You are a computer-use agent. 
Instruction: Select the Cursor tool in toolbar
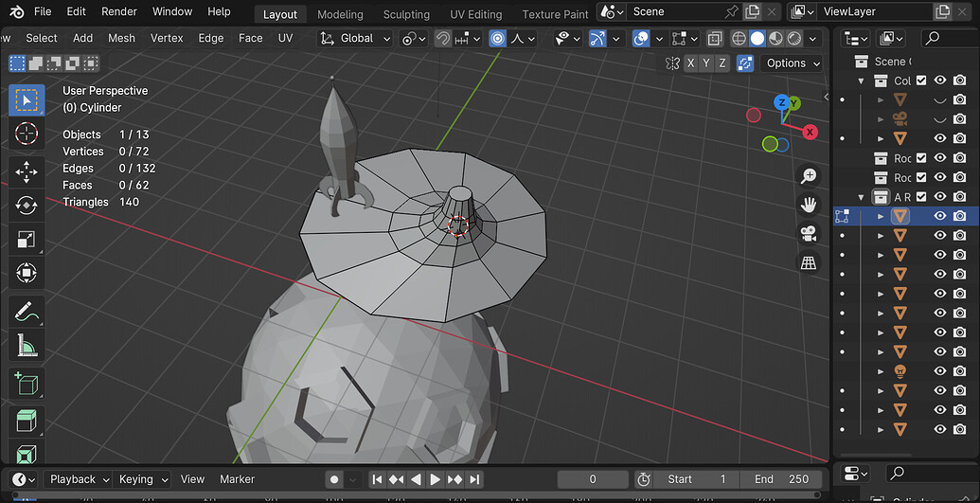(27, 133)
